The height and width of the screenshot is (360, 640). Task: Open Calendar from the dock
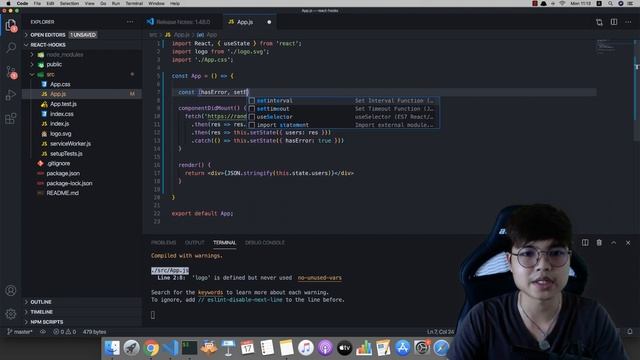point(247,348)
